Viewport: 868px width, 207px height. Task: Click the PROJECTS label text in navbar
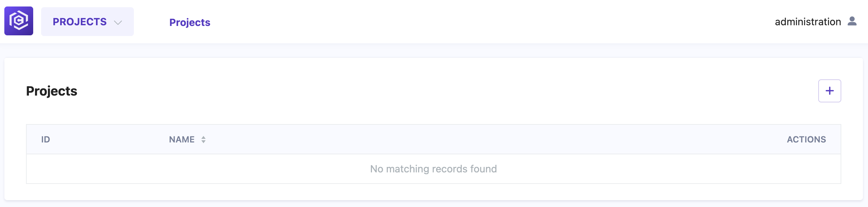80,22
